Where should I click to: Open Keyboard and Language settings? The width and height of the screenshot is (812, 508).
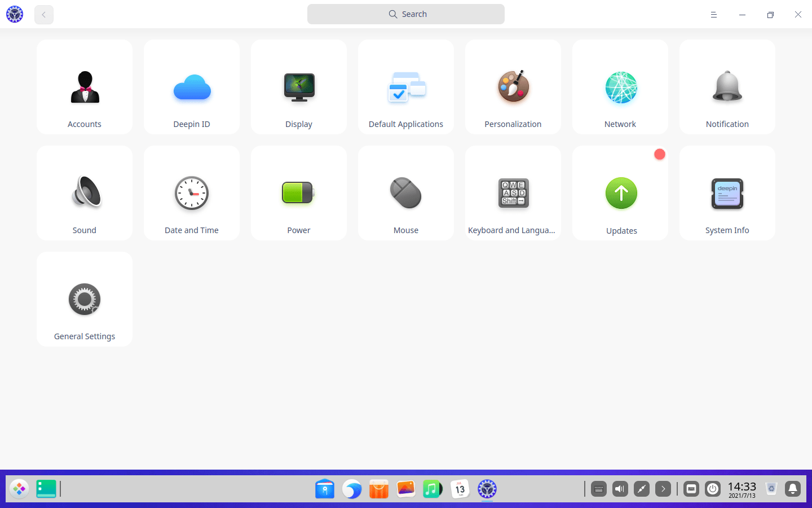[x=513, y=193]
